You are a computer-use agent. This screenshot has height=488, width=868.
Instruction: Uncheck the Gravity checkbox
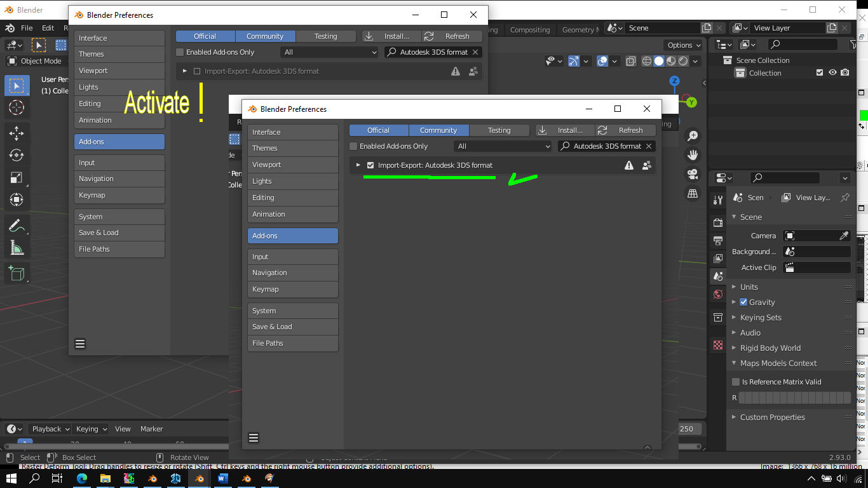743,302
